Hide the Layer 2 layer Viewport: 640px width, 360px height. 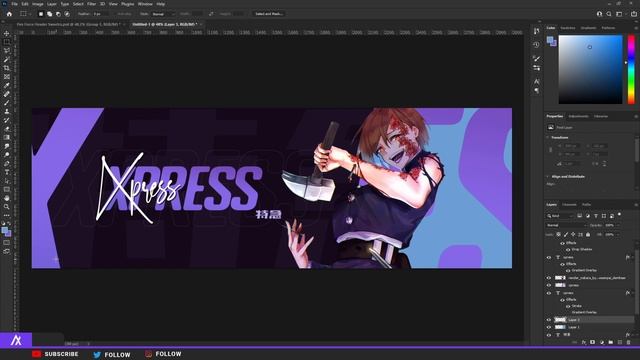click(549, 320)
